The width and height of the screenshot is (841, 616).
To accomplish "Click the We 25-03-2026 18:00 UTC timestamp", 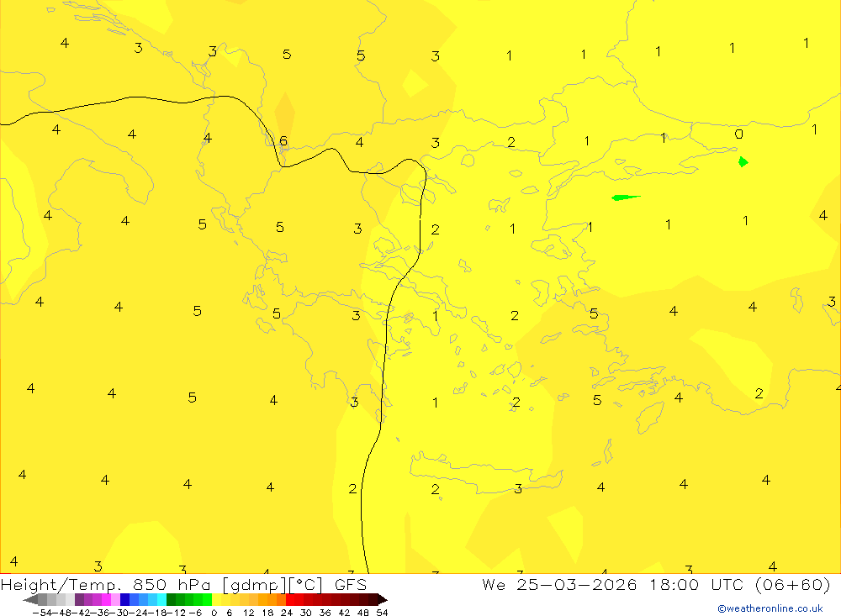I will [656, 584].
